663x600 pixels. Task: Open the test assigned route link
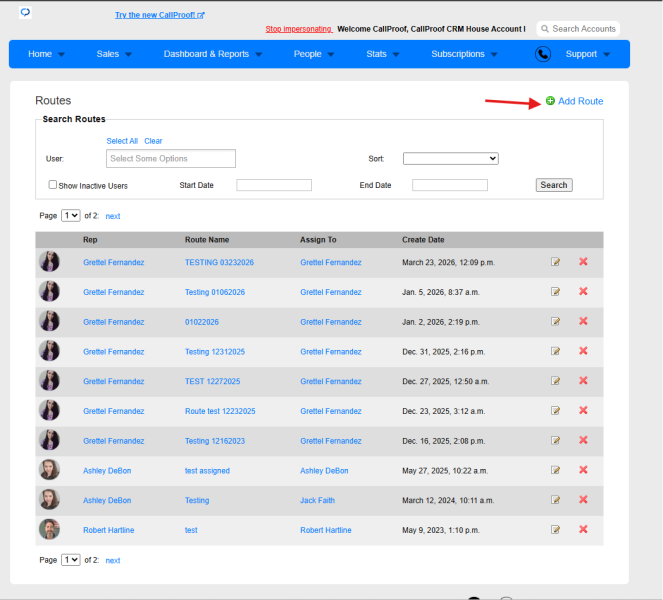pos(207,471)
